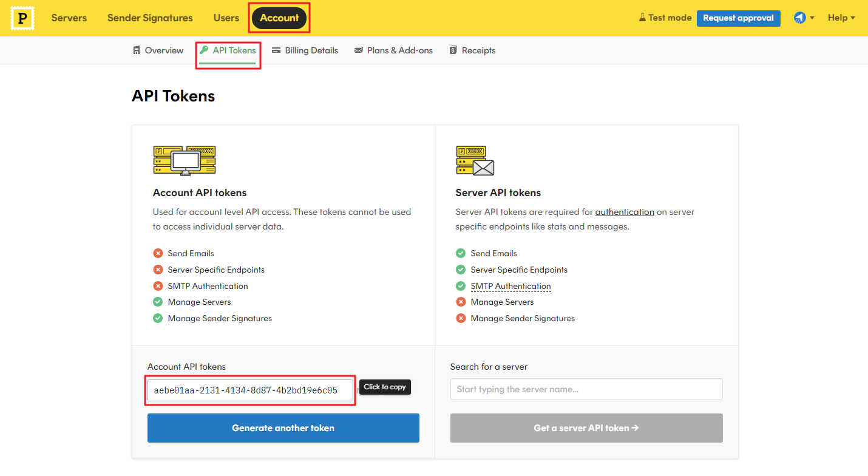Click the authentication link

pos(625,212)
